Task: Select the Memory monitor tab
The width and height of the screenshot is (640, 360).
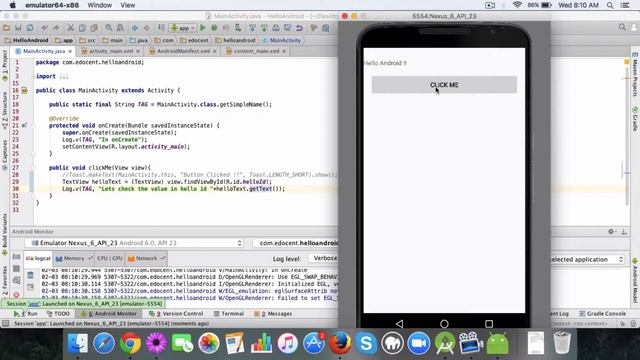Action: [74, 258]
